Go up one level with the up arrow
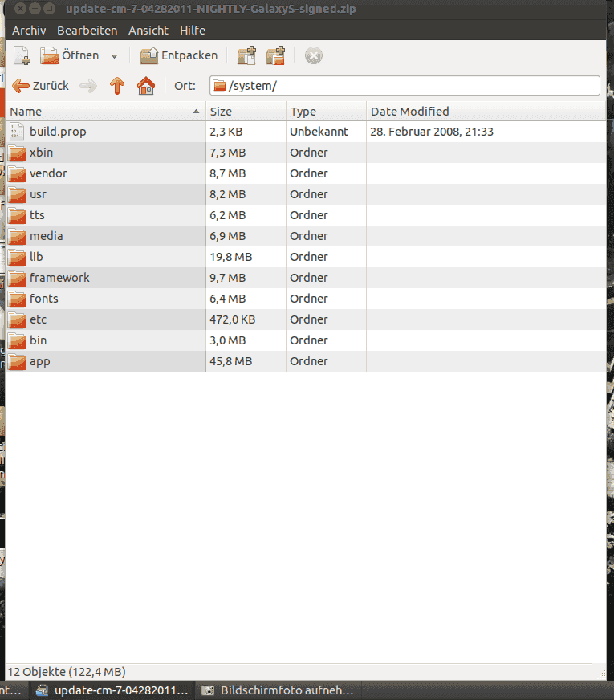614x700 pixels. click(117, 86)
